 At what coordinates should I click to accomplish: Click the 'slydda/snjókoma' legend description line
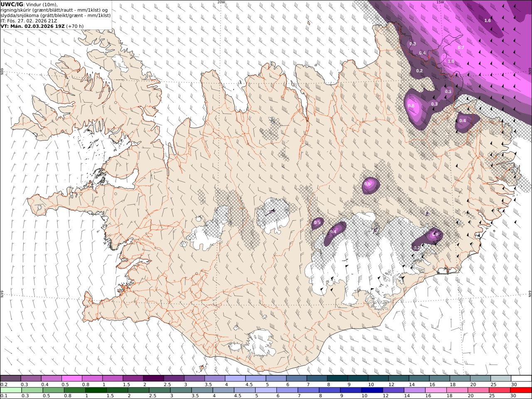[x=56, y=15]
